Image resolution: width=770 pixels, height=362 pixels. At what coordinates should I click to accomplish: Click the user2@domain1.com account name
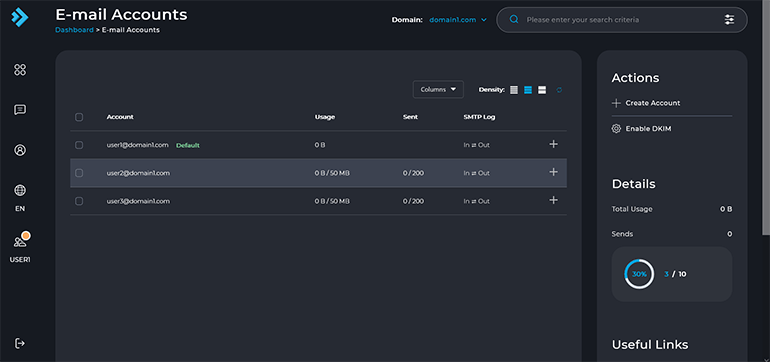click(x=138, y=173)
